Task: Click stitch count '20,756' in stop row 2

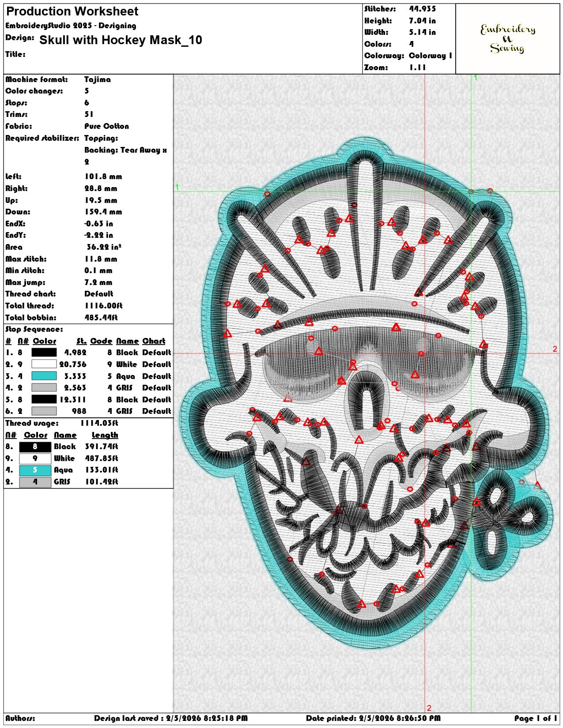Action: 73,364
